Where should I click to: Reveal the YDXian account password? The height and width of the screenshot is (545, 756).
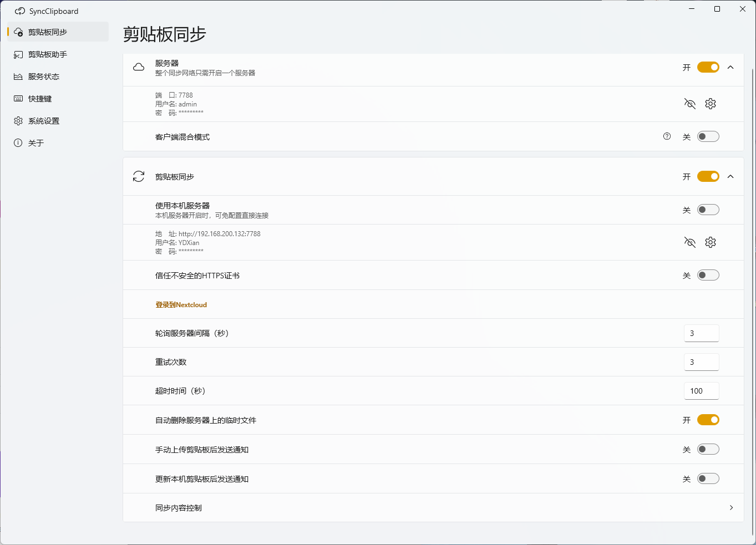tap(689, 242)
